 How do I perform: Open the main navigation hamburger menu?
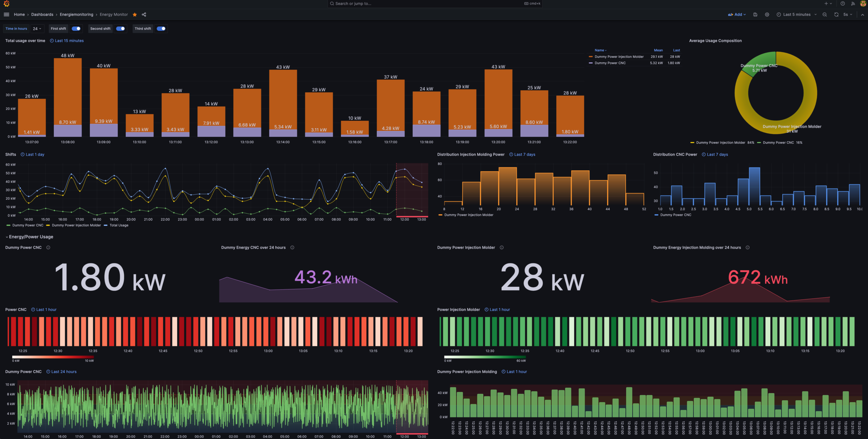tap(6, 14)
